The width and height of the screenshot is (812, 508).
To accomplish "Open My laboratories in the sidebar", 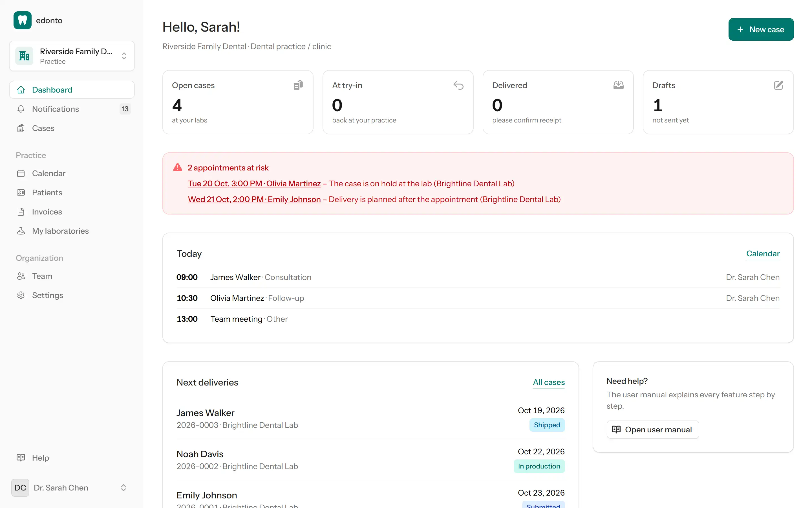I will tap(72, 231).
